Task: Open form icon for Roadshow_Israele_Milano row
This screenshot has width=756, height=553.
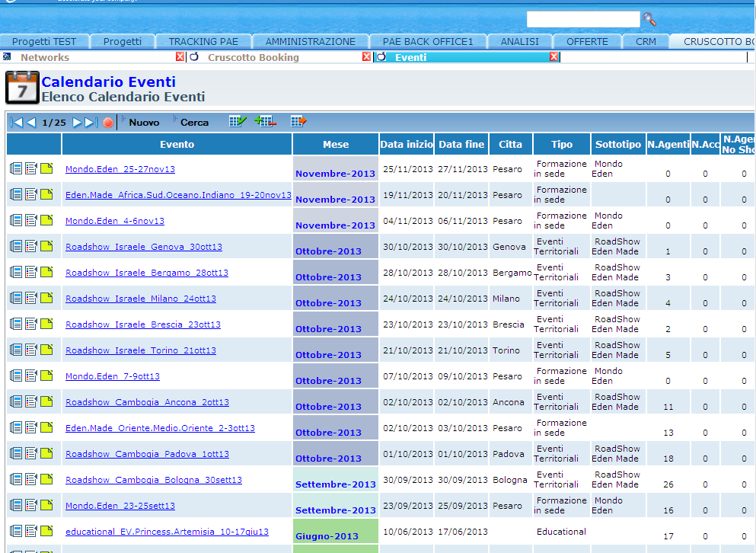Action: [x=31, y=299]
